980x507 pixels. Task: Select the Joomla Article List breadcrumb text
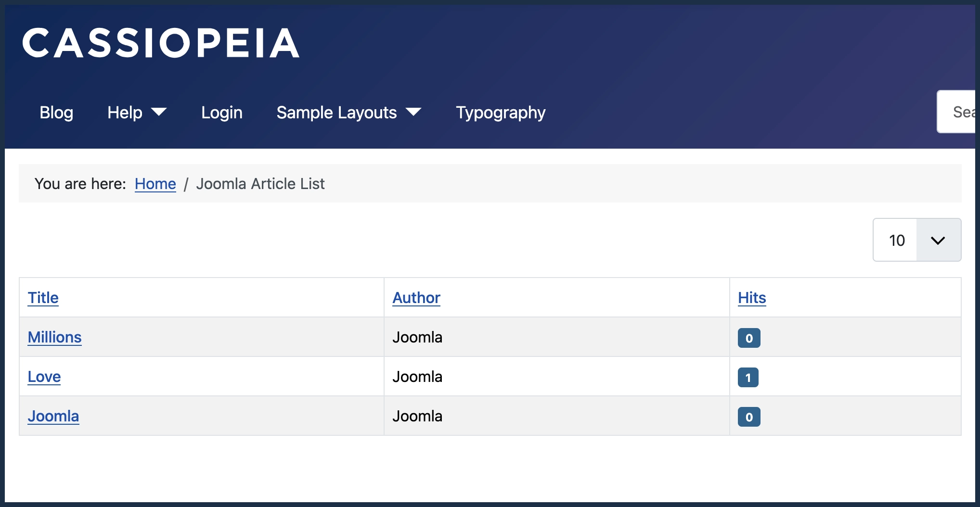[x=260, y=184]
